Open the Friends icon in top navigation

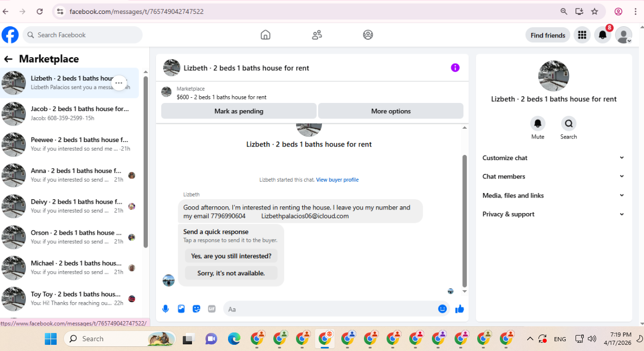[317, 35]
